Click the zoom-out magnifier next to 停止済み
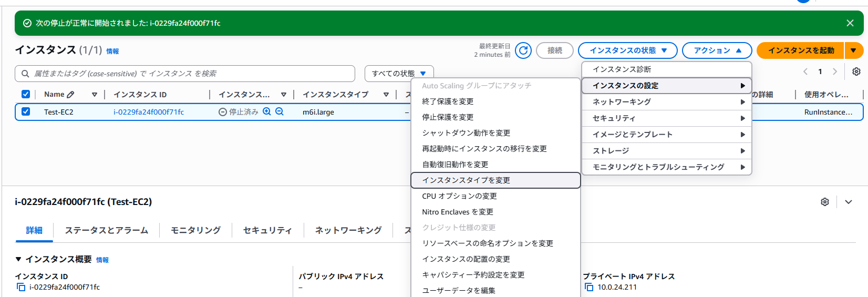Viewport: 868px width, 297px height. tap(280, 111)
